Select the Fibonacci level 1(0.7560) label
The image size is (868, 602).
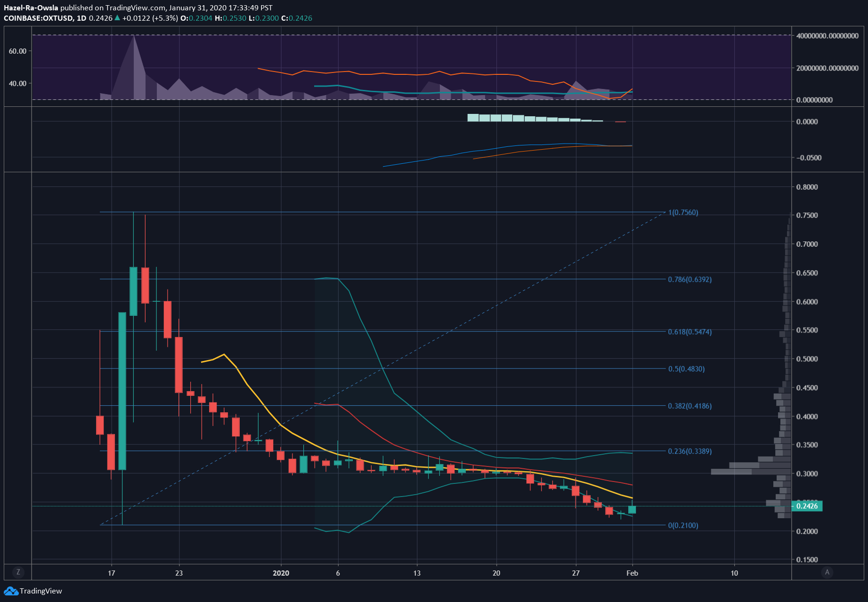coord(683,212)
